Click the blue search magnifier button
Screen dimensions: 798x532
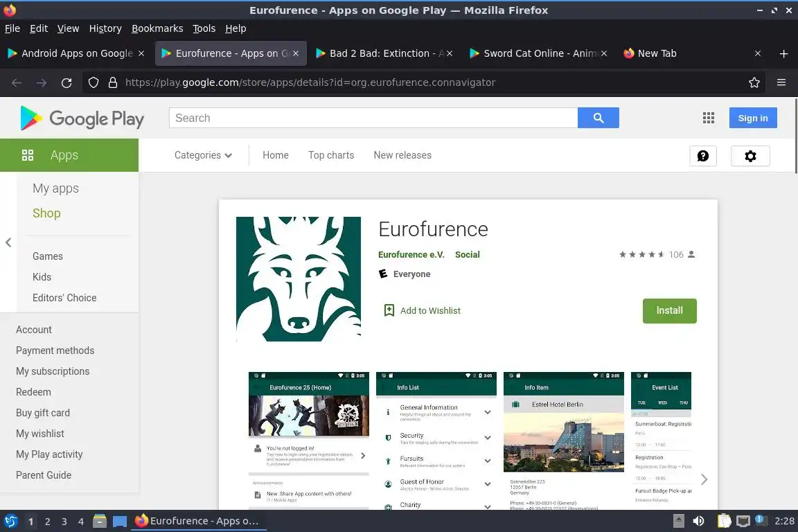point(598,118)
